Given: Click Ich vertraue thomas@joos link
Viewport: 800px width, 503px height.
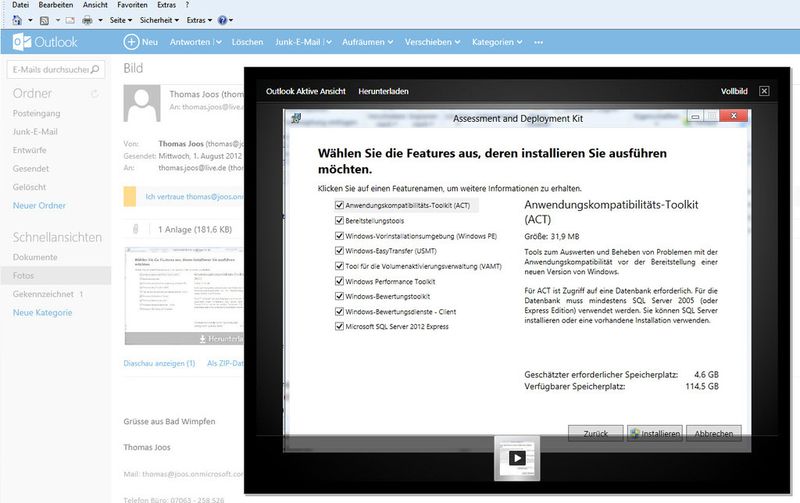Looking at the screenshot, I should [x=194, y=197].
